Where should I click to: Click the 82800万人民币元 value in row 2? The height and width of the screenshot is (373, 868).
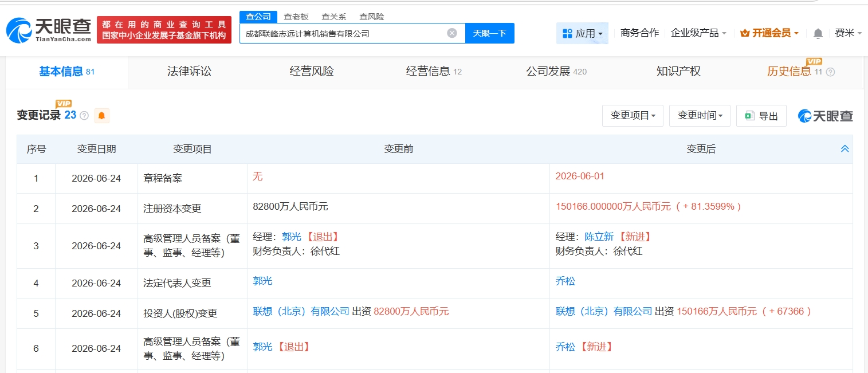click(x=290, y=206)
